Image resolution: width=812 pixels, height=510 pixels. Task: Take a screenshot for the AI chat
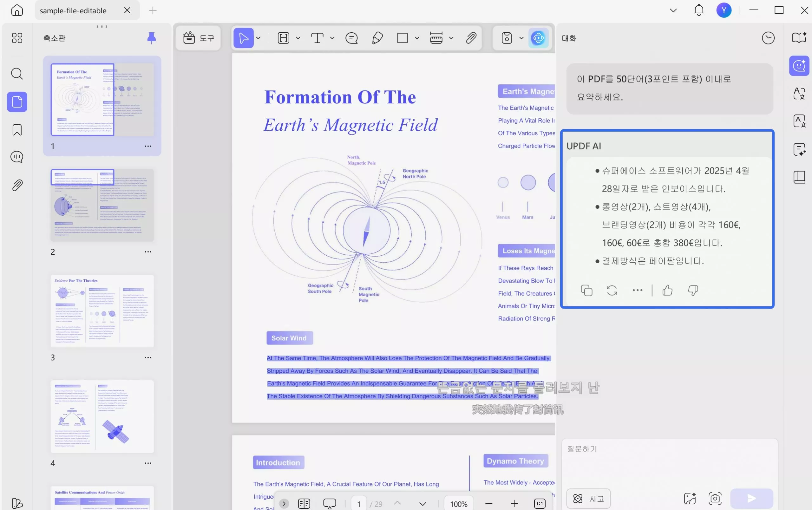[715, 498]
